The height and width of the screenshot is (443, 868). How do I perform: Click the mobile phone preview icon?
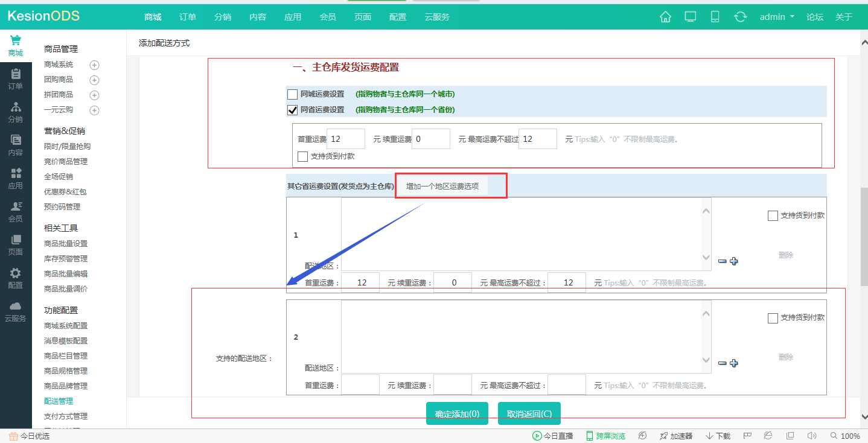point(715,17)
